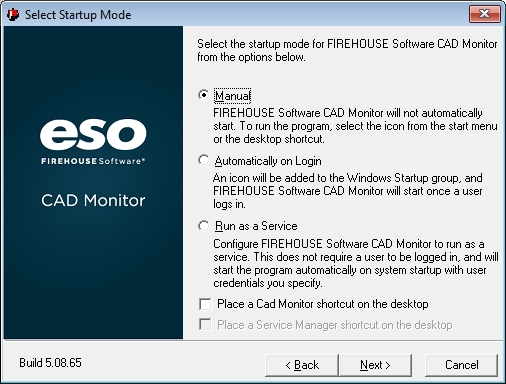Click the Windows Startup group description text

pyautogui.click(x=348, y=191)
